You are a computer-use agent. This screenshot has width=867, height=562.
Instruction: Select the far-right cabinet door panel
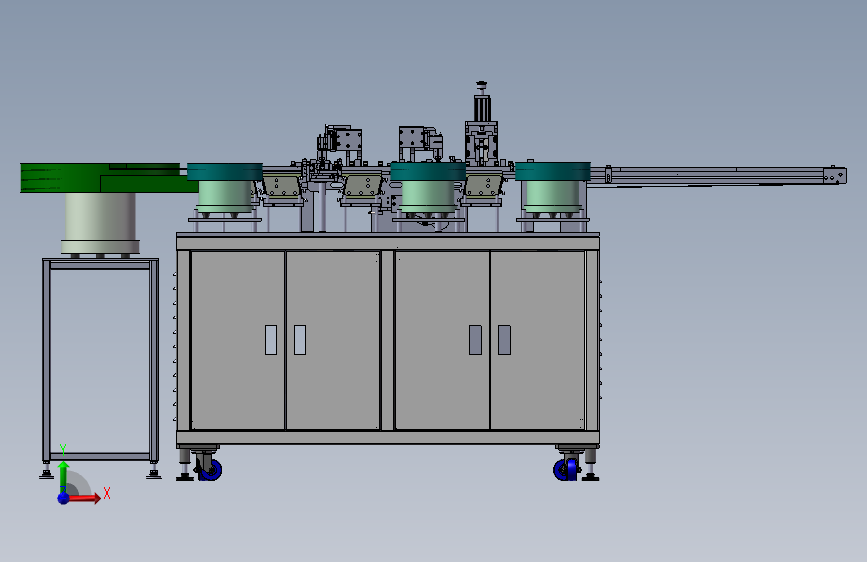pyautogui.click(x=537, y=340)
